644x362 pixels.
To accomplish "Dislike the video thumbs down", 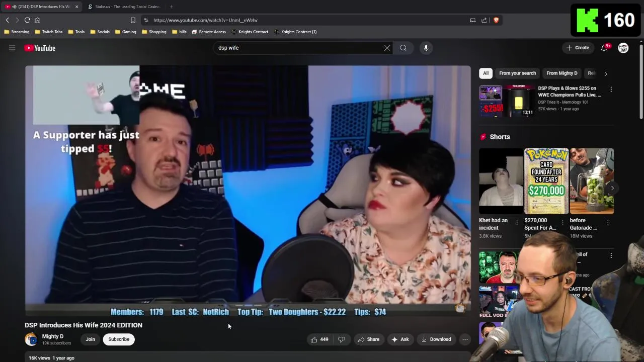I will [342, 339].
